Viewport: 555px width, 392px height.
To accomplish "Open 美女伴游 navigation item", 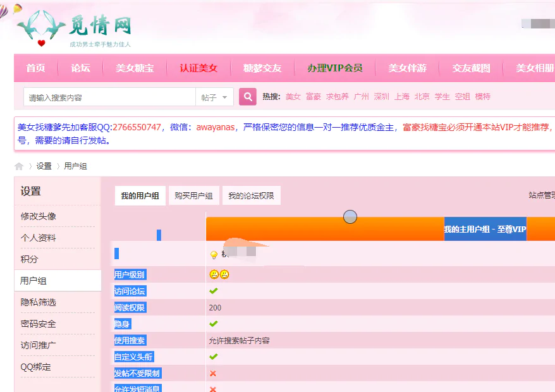I will (x=408, y=68).
